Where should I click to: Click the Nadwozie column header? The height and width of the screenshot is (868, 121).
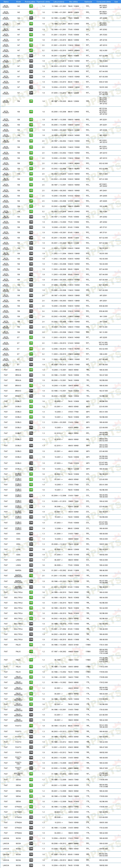coord(88,2)
